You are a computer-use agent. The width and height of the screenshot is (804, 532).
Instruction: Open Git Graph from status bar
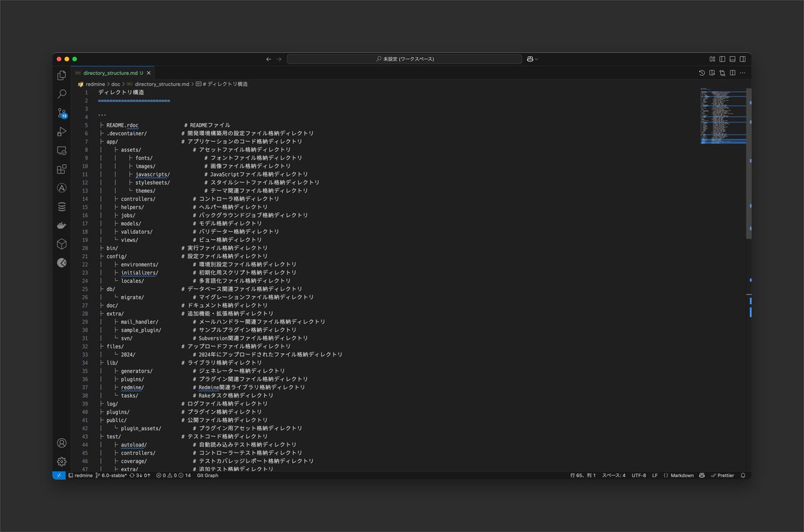pyautogui.click(x=208, y=475)
